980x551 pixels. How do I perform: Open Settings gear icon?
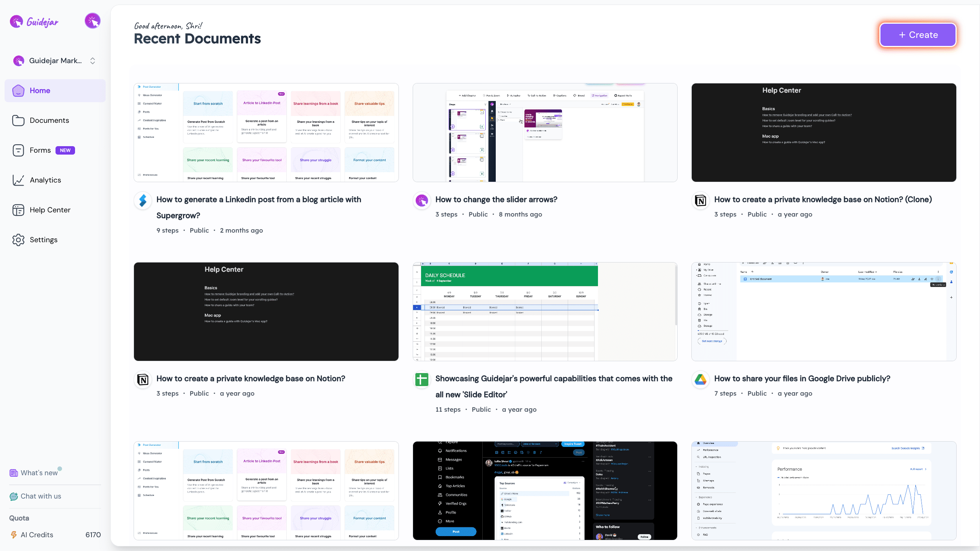point(18,240)
